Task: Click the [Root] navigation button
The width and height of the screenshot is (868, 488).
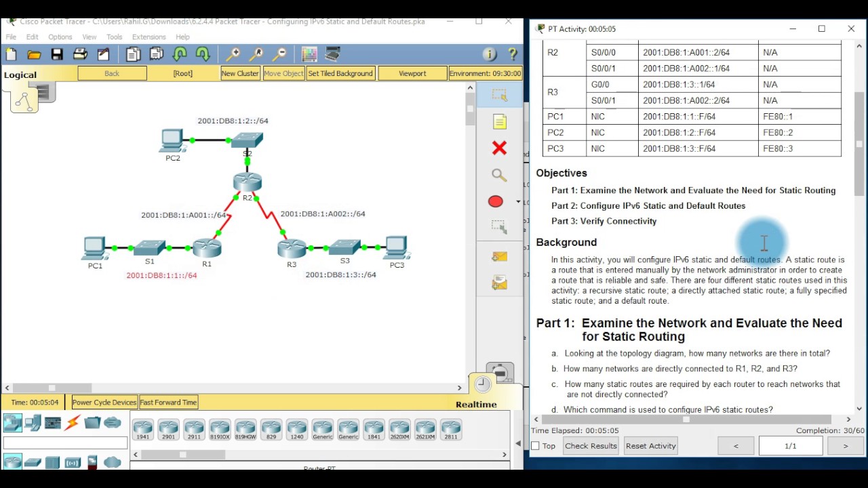Action: coord(182,73)
